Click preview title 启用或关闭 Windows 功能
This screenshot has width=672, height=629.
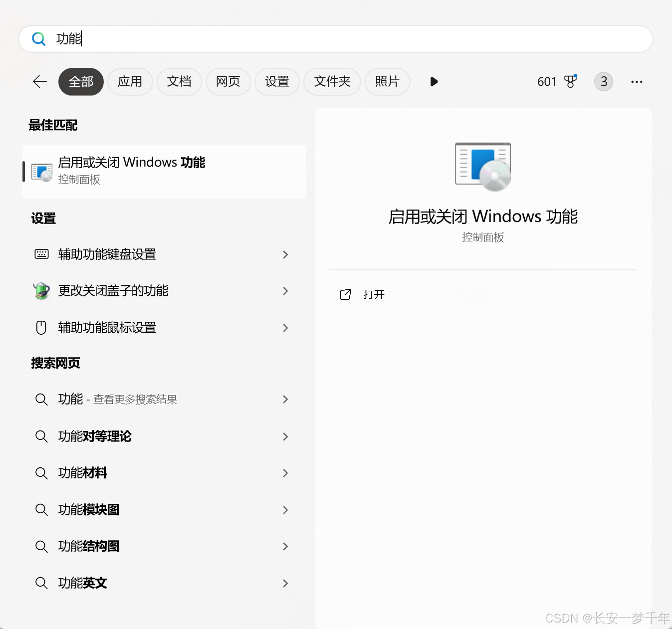coord(483,216)
